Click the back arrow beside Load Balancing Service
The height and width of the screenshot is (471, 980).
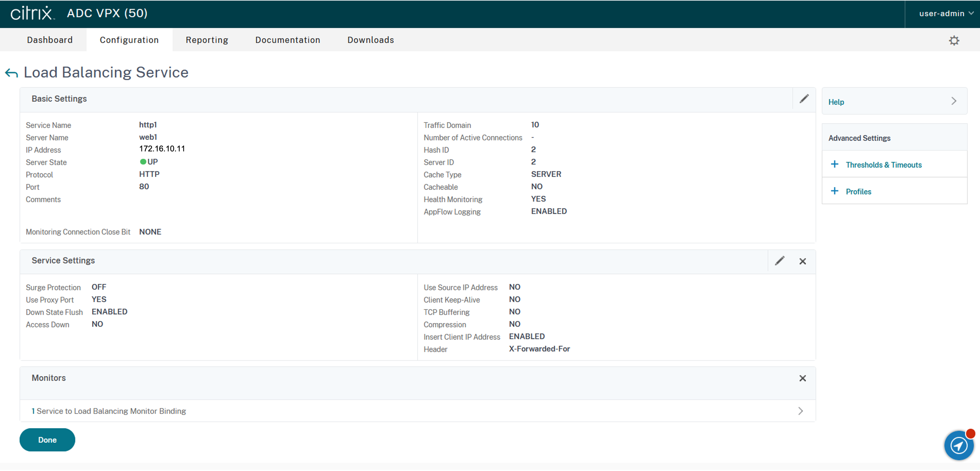click(12, 73)
